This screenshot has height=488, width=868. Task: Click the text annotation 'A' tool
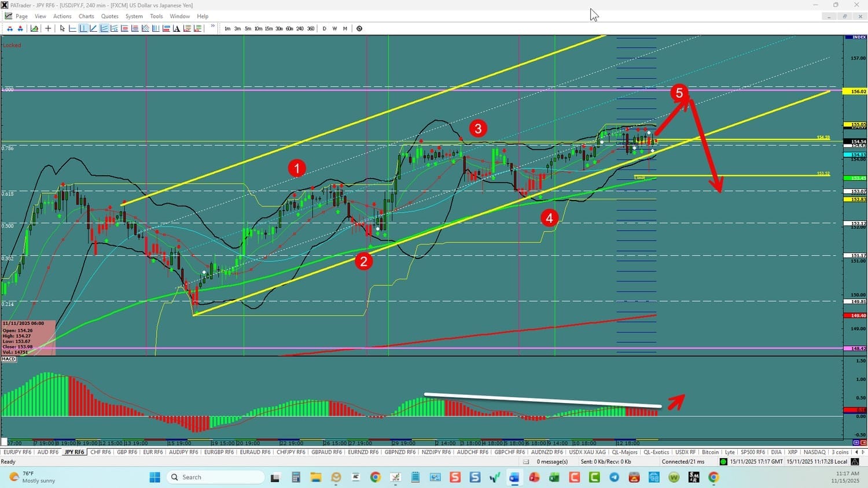(x=176, y=28)
